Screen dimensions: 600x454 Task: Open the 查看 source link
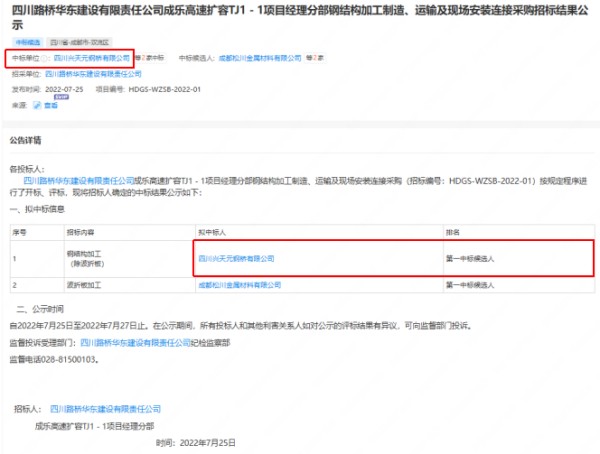51,105
